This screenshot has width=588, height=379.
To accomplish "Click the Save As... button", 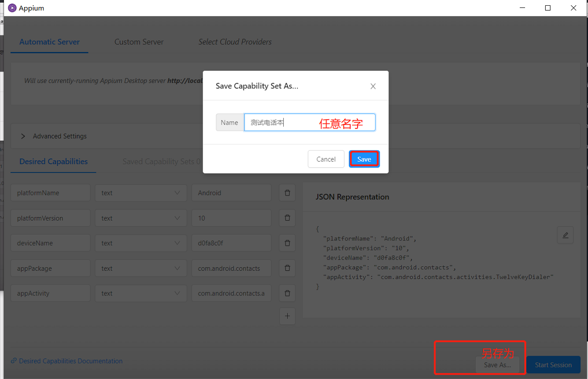I will (x=497, y=365).
